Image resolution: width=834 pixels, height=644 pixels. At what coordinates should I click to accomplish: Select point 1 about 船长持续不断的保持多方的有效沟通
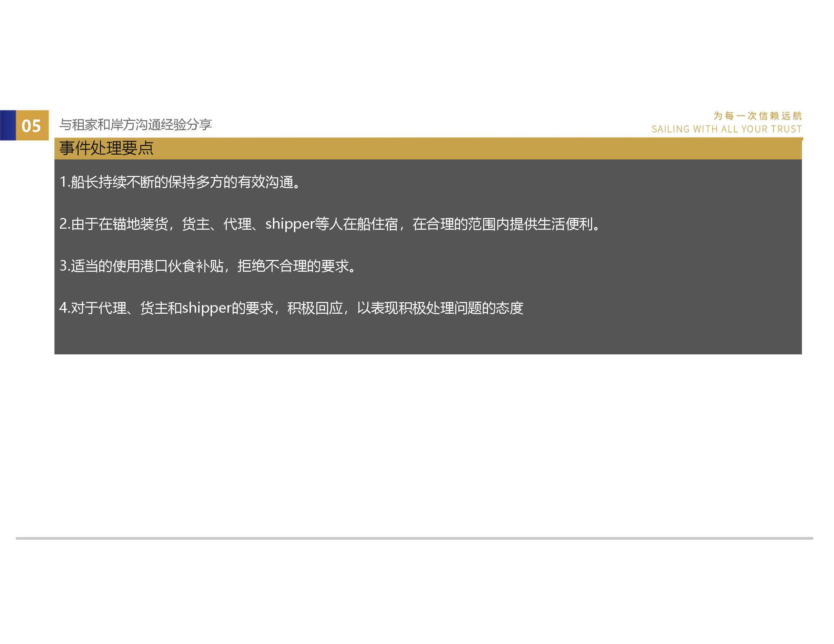[180, 182]
